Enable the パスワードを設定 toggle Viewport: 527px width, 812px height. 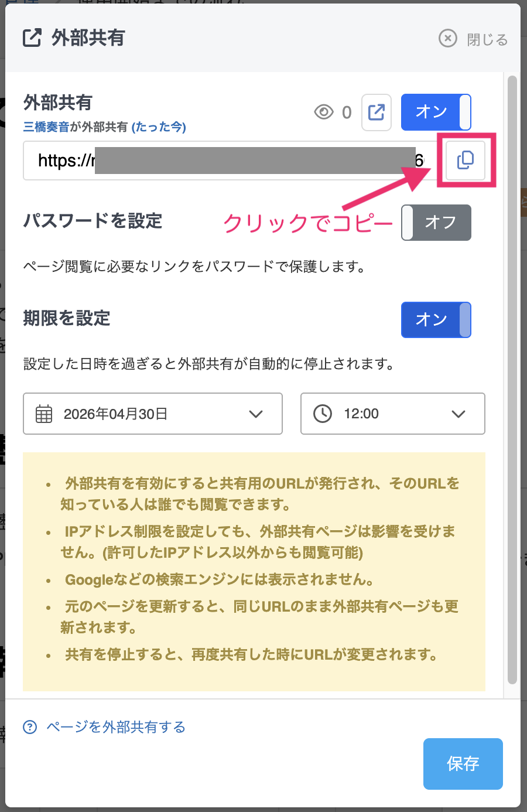pyautogui.click(x=436, y=223)
